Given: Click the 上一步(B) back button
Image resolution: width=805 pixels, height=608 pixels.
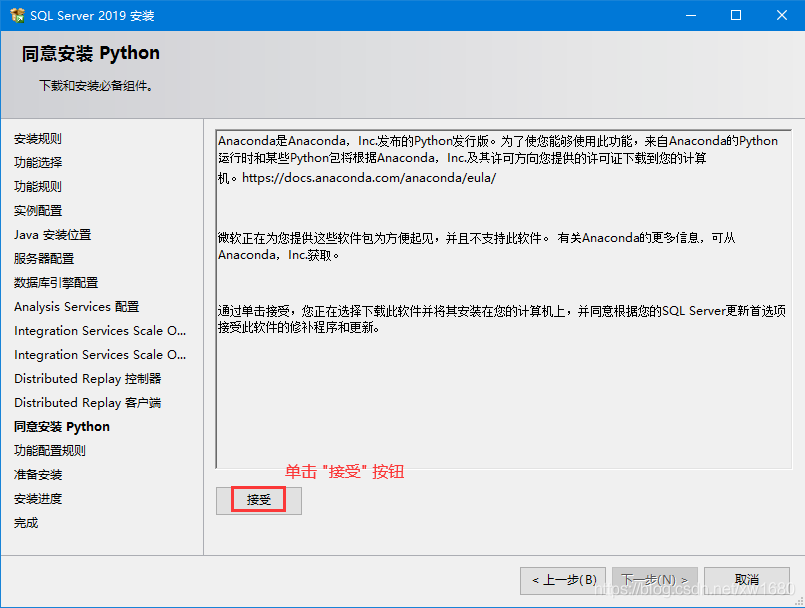Looking at the screenshot, I should 563,580.
